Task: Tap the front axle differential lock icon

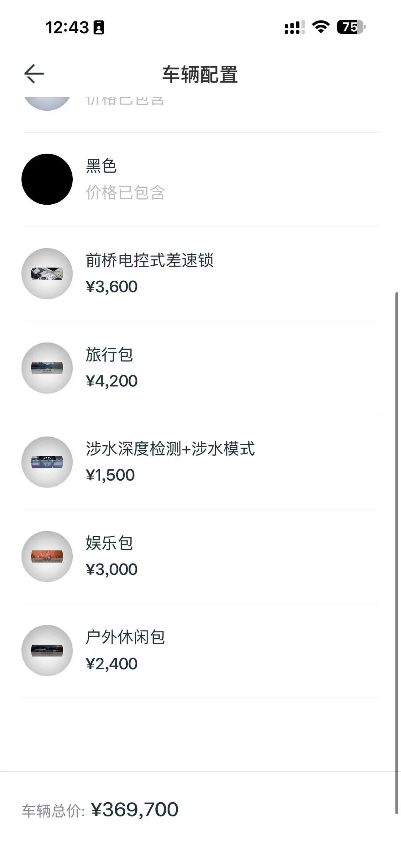Action: (47, 273)
